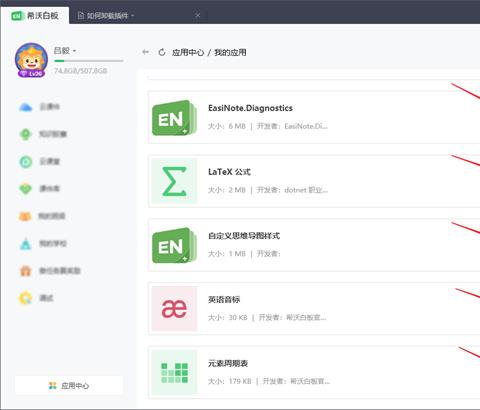Click the refresh icon beside 应用中心
The height and width of the screenshot is (410, 480).
pos(162,52)
